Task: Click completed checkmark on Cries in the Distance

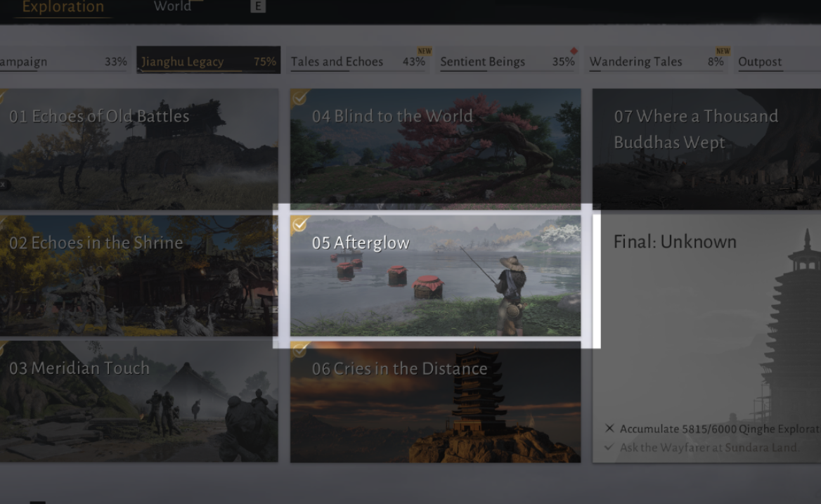Action: point(299,350)
